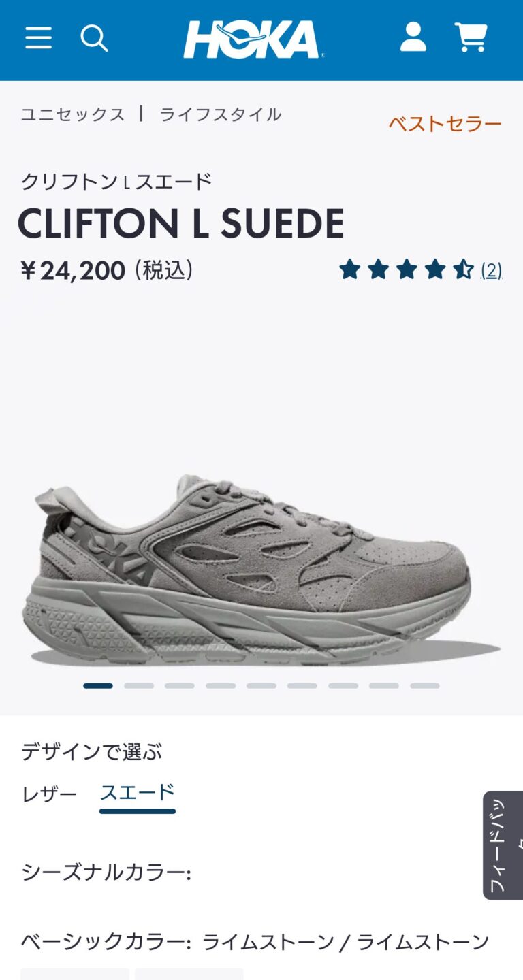Open the (2) reviews count link
This screenshot has width=523, height=980.
pyautogui.click(x=491, y=270)
